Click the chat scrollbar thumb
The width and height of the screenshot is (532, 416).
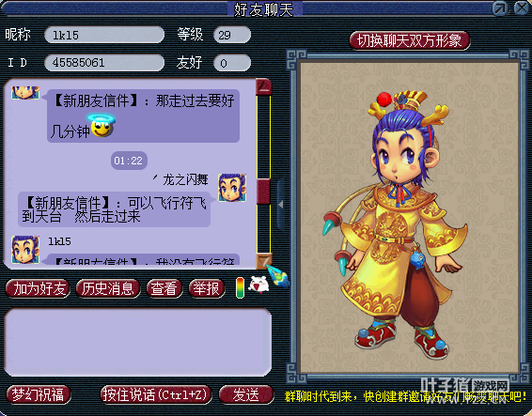coord(263,192)
